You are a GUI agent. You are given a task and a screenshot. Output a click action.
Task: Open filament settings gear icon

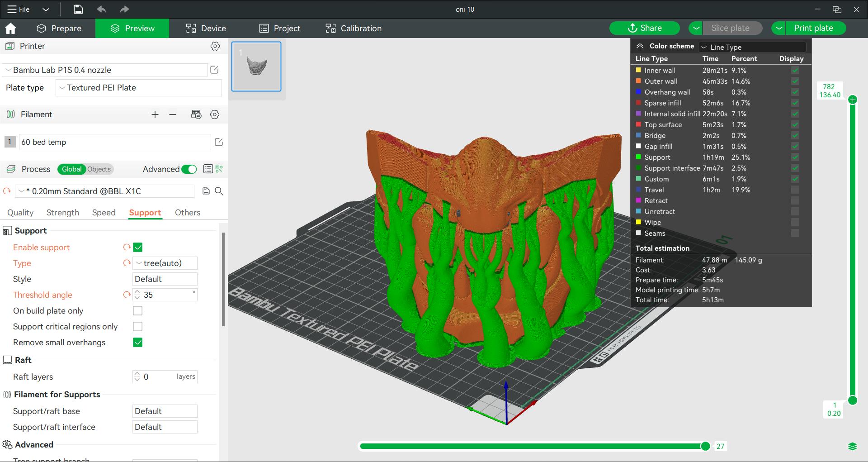pyautogui.click(x=215, y=114)
